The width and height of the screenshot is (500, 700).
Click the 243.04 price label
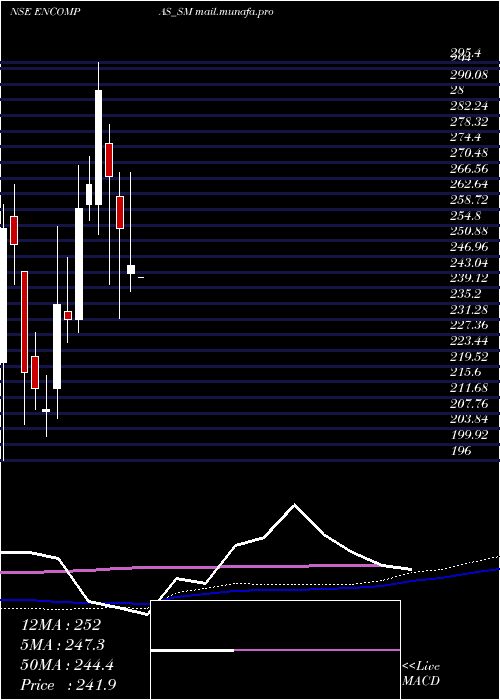[x=469, y=262]
